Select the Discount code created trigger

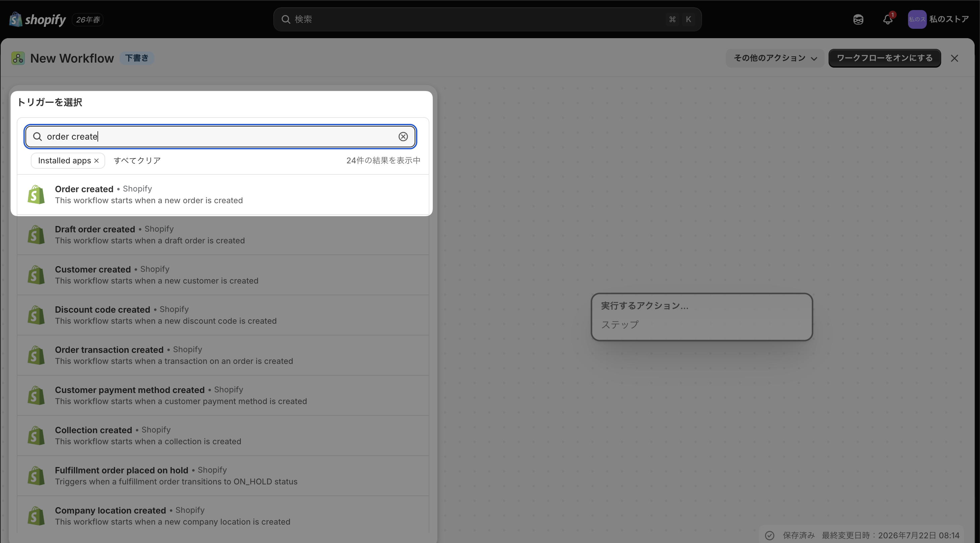tap(223, 315)
